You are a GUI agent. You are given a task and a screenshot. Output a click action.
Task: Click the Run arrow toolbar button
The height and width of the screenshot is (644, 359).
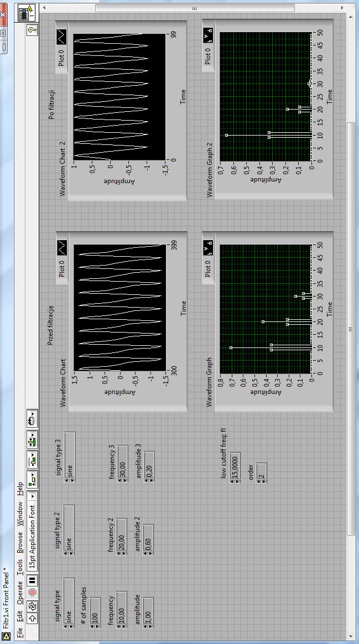33,617
